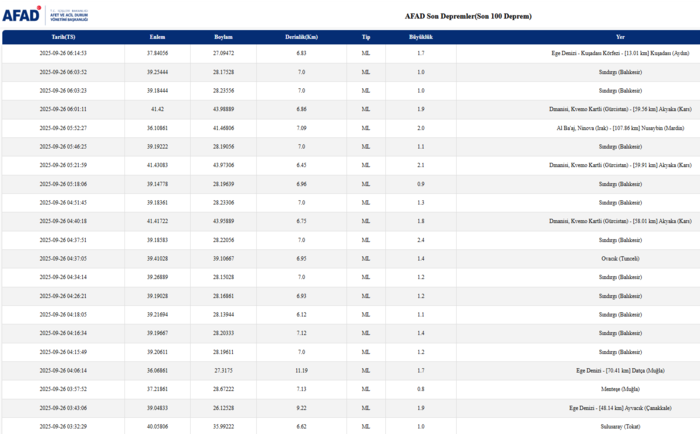Click longitude value 39.10667
Viewport: 700px width, 434px height.
(223, 259)
